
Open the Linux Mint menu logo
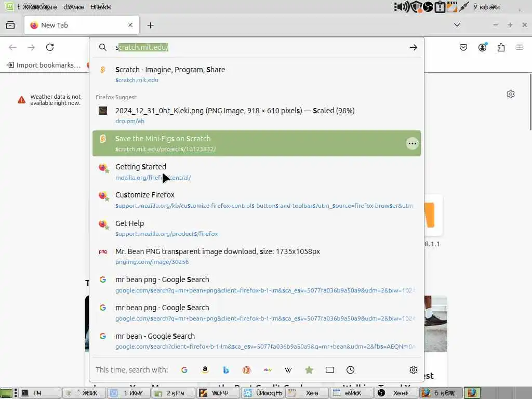coord(9,6)
